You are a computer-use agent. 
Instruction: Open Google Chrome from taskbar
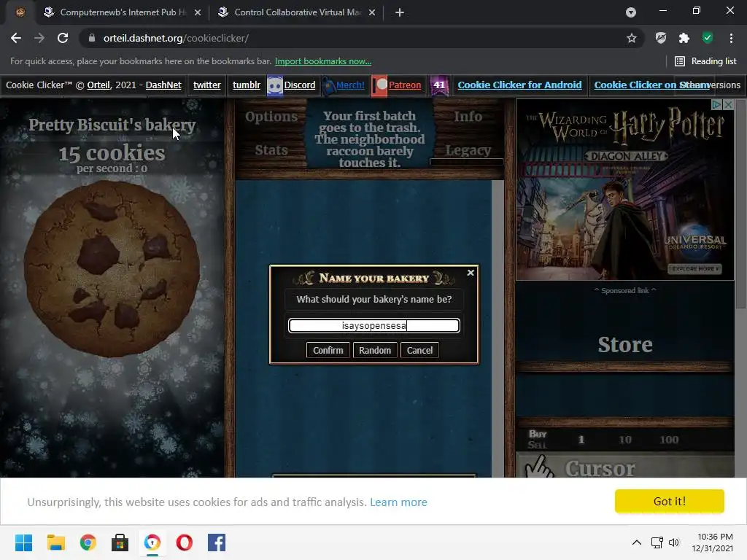point(88,542)
